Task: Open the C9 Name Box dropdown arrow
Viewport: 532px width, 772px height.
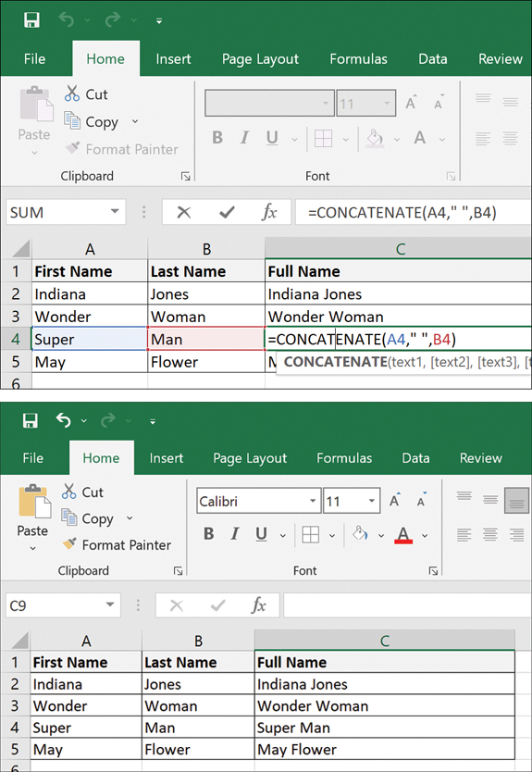Action: (x=110, y=604)
